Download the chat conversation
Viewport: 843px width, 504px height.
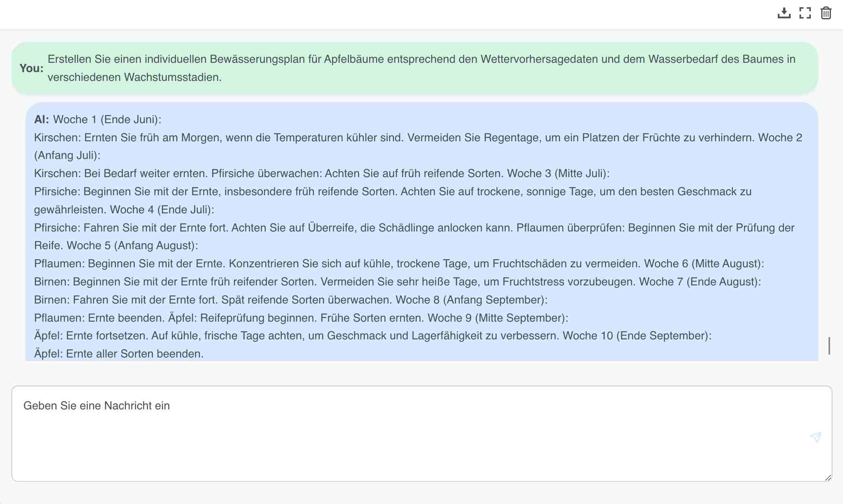point(784,13)
